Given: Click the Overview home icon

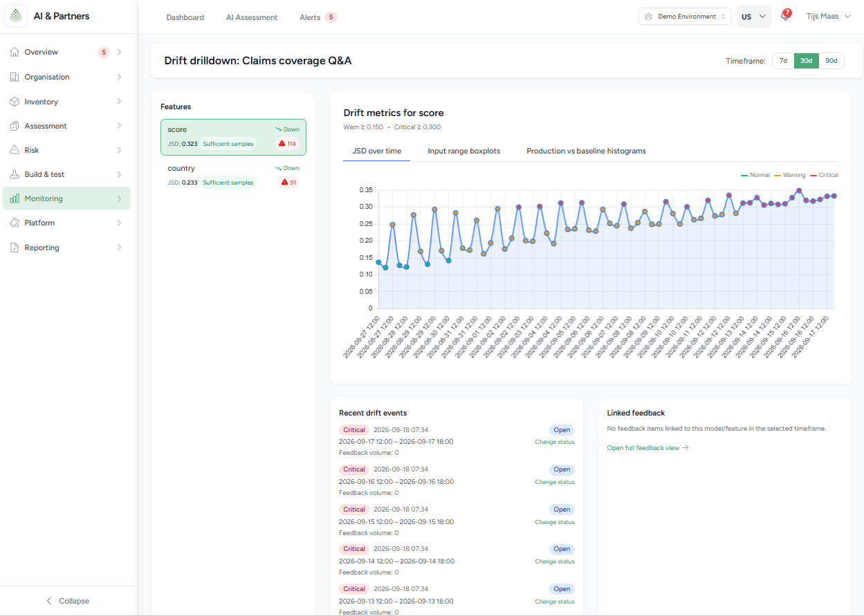Looking at the screenshot, I should [15, 52].
